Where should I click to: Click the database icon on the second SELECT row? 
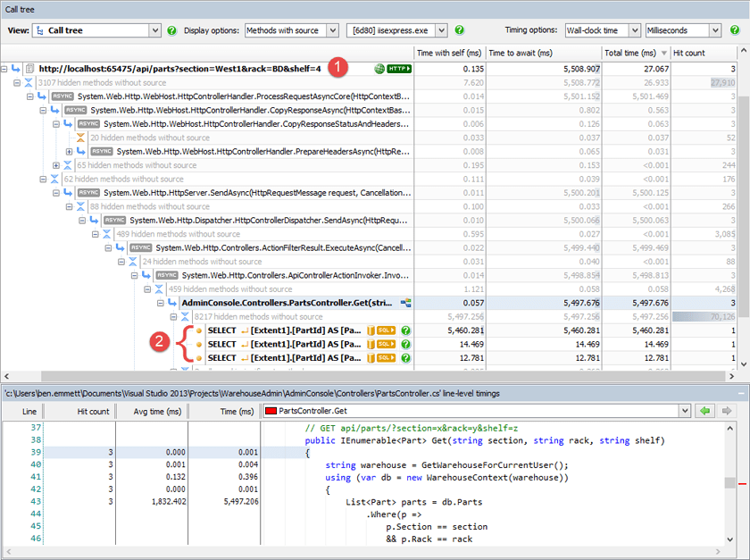pyautogui.click(x=371, y=344)
